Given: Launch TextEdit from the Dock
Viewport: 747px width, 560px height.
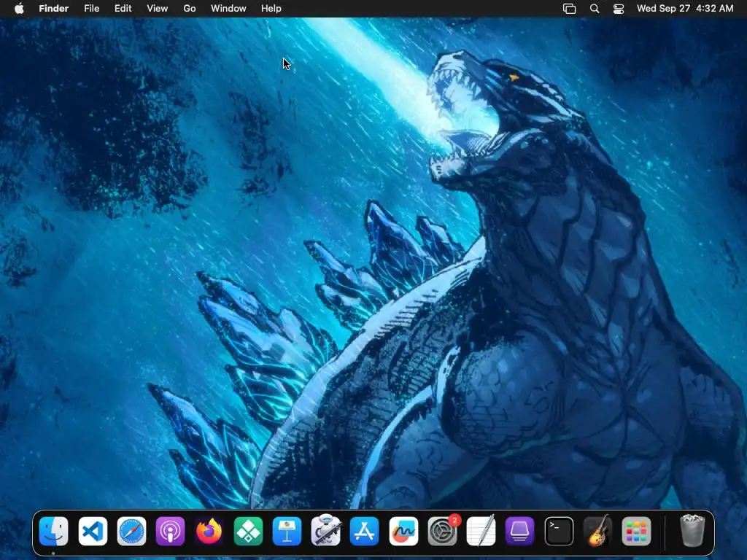Looking at the screenshot, I should (481, 530).
